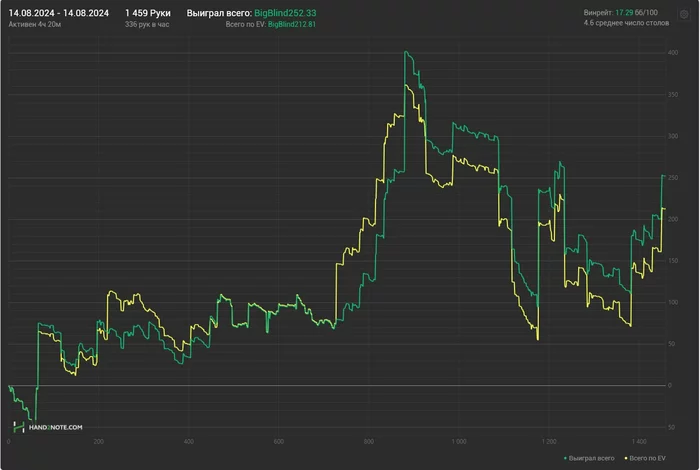Click the 800 tick on the x-axis
Image resolution: width=700 pixels, height=470 pixels.
click(x=369, y=441)
